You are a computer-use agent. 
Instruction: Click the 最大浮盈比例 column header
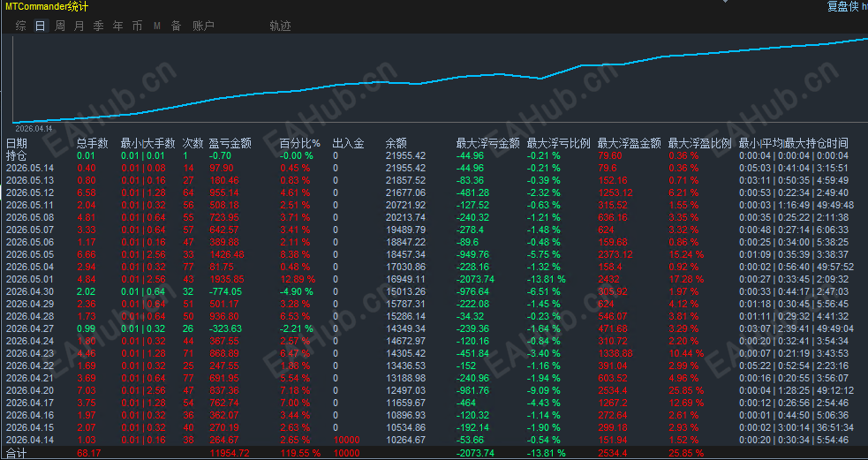pos(700,143)
